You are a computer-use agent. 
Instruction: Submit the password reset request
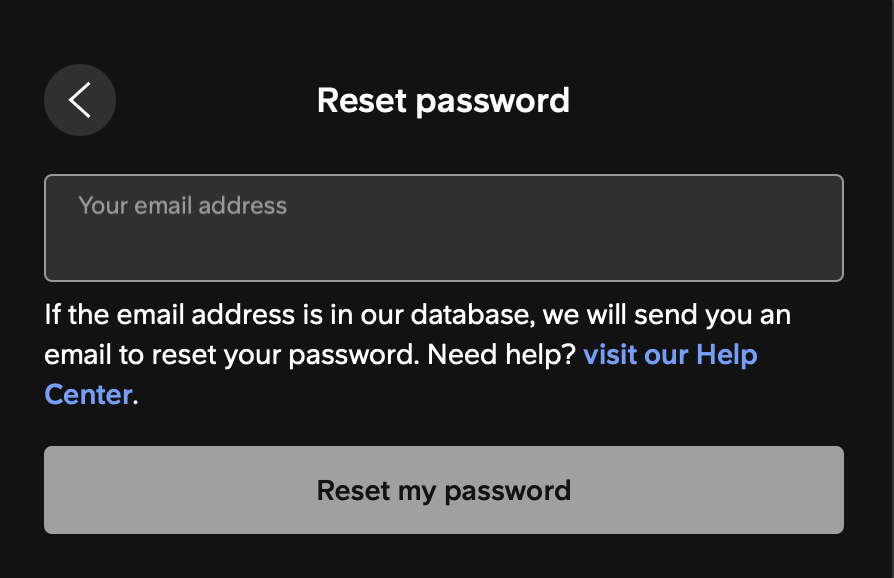[443, 490]
